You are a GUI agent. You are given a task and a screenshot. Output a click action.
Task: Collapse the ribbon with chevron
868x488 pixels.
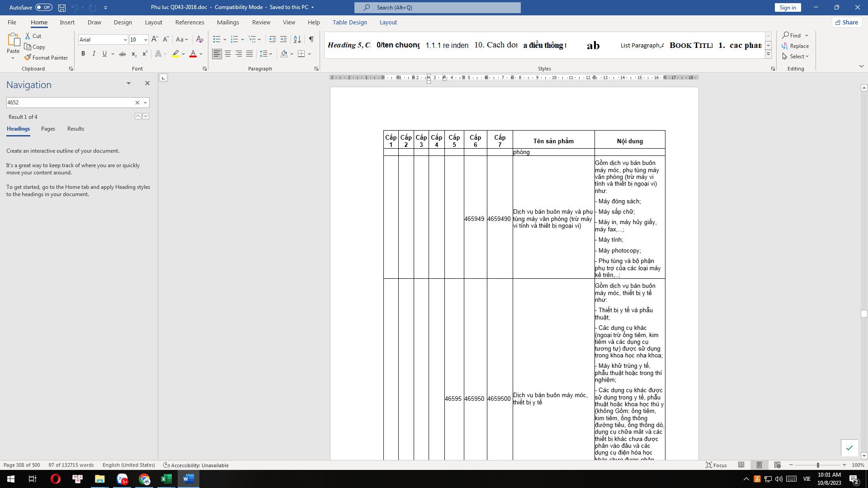pyautogui.click(x=861, y=66)
